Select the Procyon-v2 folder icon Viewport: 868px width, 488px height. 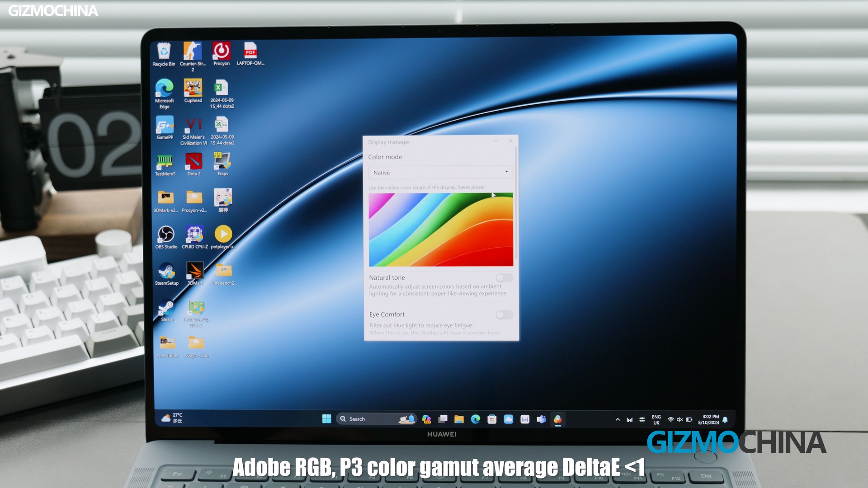[194, 202]
